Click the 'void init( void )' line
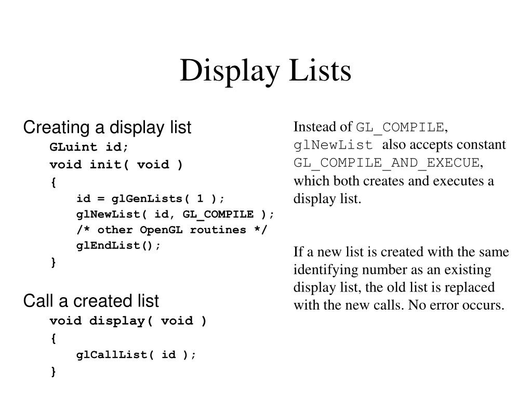Image resolution: width=532 pixels, height=399 pixels. [x=116, y=165]
